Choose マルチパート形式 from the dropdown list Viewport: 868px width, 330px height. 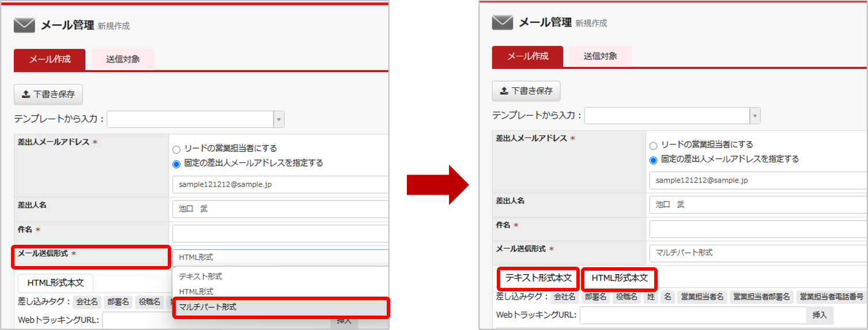[281, 307]
